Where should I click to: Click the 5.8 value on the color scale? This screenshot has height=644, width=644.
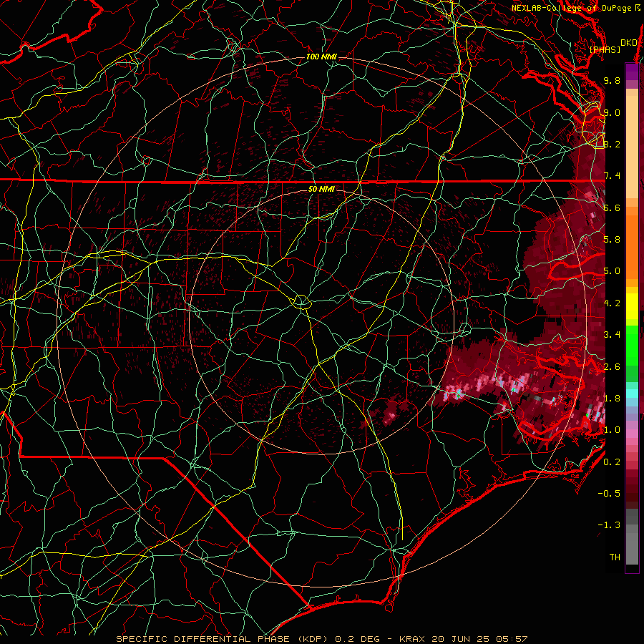(612, 240)
